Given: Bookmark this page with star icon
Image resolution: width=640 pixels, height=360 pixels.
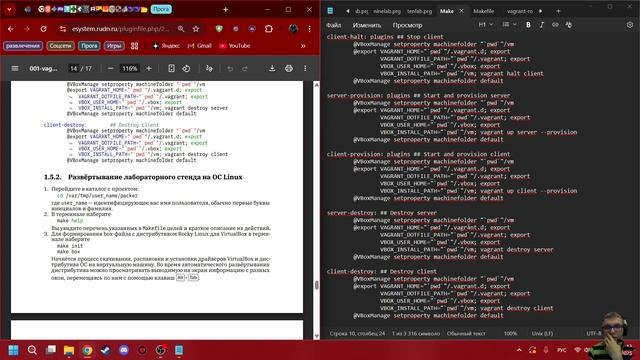Looking at the screenshot, I should pyautogui.click(x=196, y=29).
